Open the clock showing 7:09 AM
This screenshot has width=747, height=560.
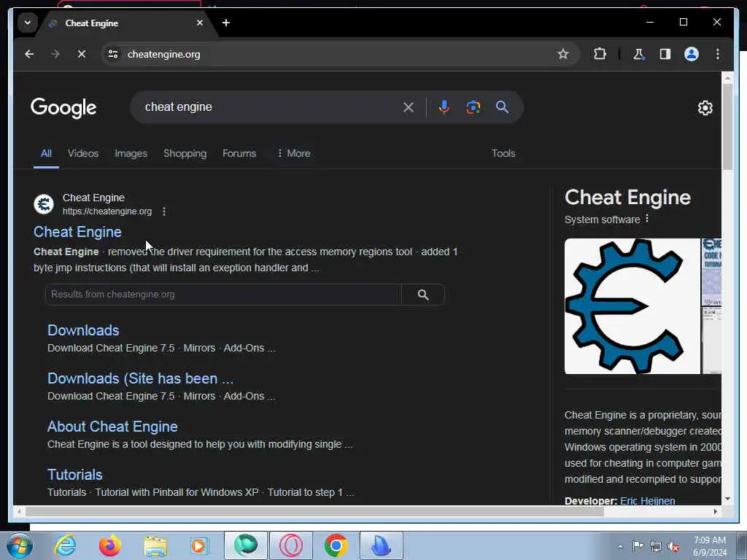point(710,546)
